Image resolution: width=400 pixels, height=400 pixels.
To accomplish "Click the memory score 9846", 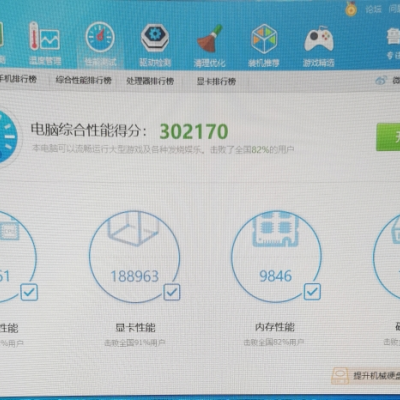I will [x=275, y=276].
